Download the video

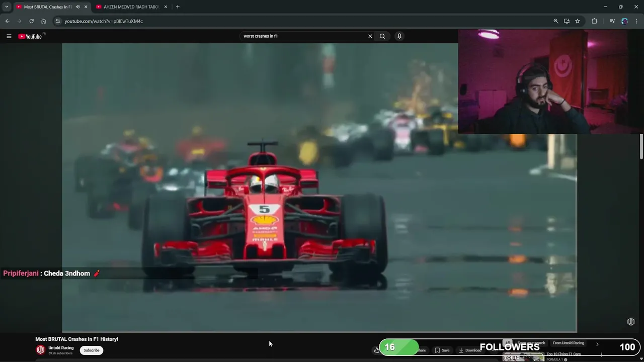[x=470, y=350]
